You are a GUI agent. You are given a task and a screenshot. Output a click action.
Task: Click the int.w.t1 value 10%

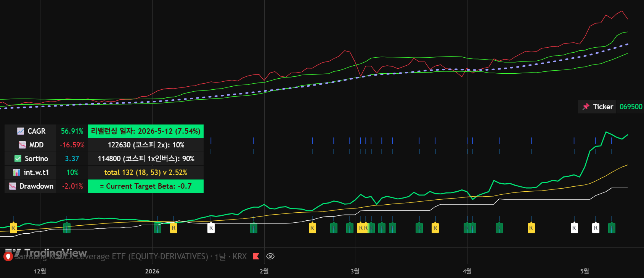(72, 173)
